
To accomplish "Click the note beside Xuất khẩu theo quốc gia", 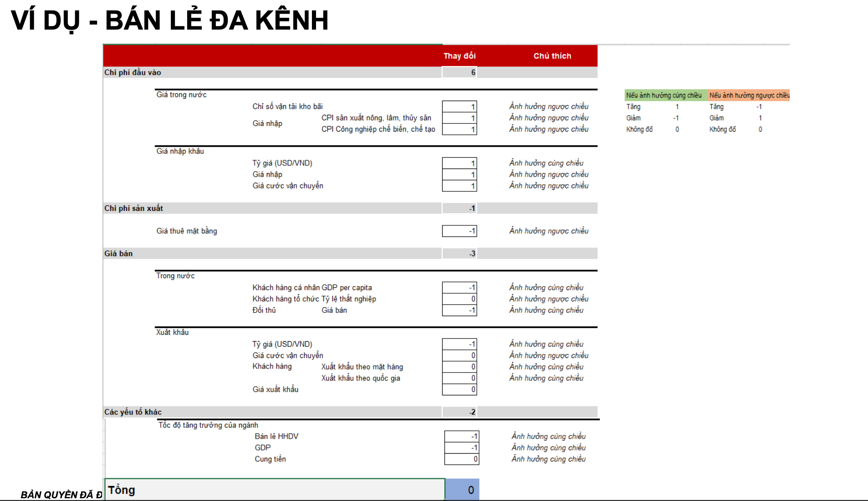I will click(x=546, y=378).
